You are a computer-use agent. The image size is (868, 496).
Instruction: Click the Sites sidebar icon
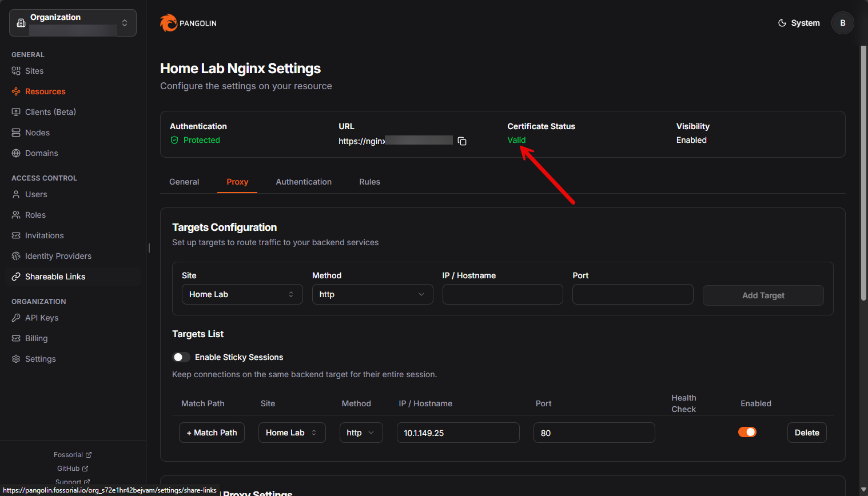pyautogui.click(x=16, y=71)
